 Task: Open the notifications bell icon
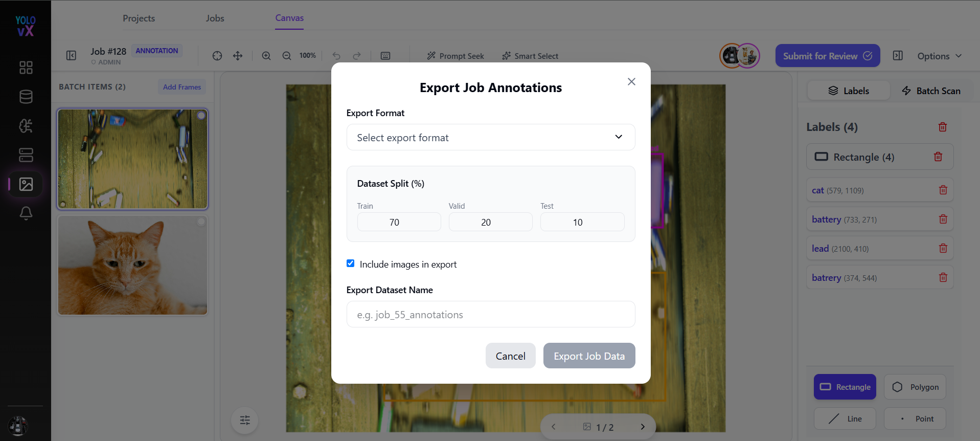click(26, 213)
